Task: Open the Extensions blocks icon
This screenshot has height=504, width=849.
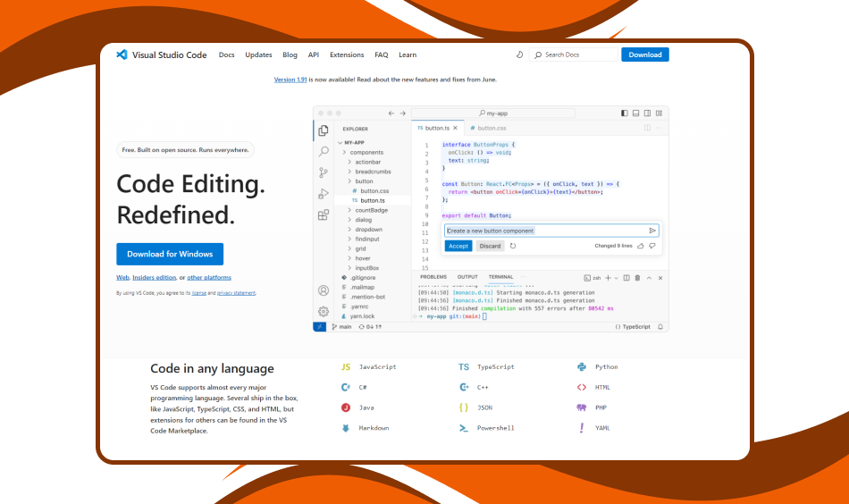Action: click(324, 215)
